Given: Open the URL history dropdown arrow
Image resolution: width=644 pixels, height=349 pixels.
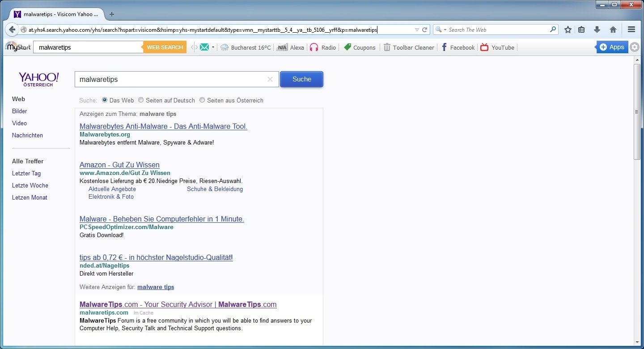Looking at the screenshot, I should 417,30.
